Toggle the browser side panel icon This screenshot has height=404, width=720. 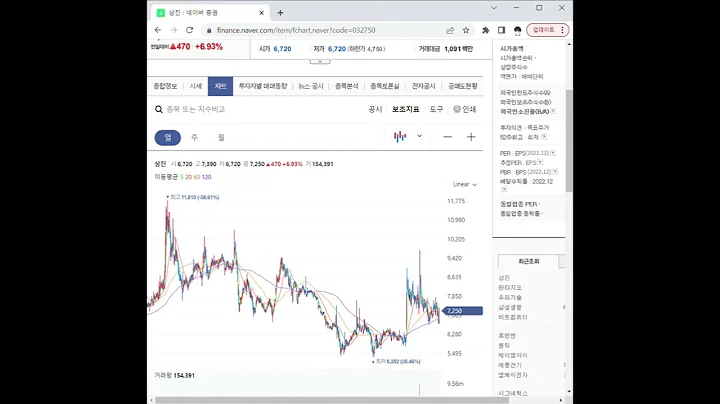(501, 30)
